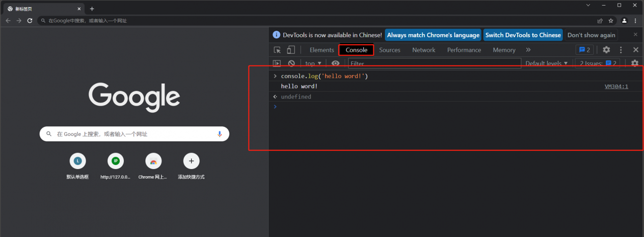This screenshot has width=644, height=237.
Task: Switch to the Network tab
Action: (424, 50)
